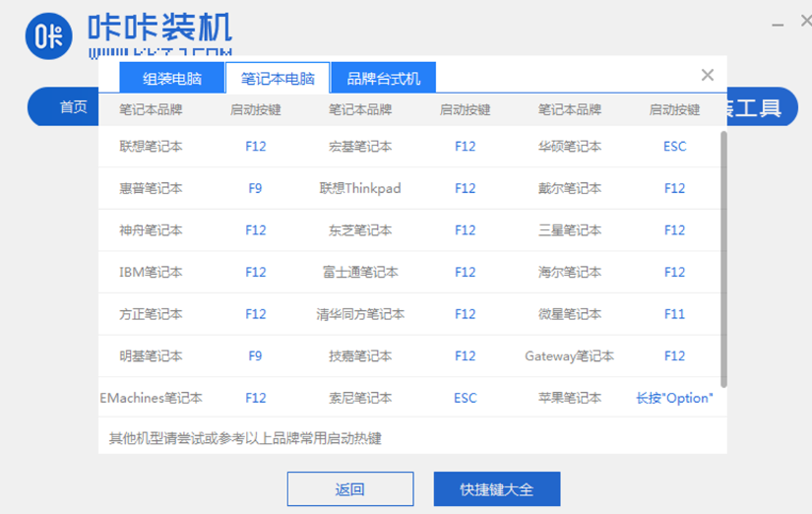
Task: Click the 咔咔装机 logo icon
Action: [x=48, y=37]
